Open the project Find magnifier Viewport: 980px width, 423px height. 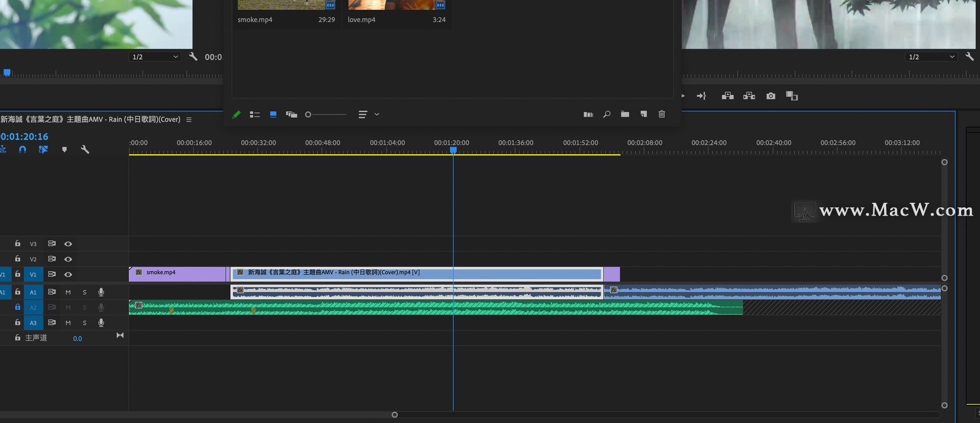point(606,114)
